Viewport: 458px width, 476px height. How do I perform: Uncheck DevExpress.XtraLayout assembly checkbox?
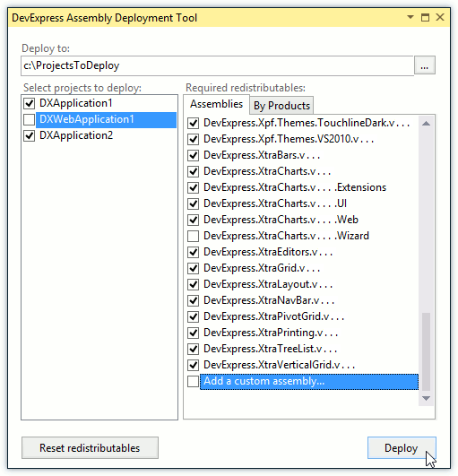pyautogui.click(x=194, y=284)
